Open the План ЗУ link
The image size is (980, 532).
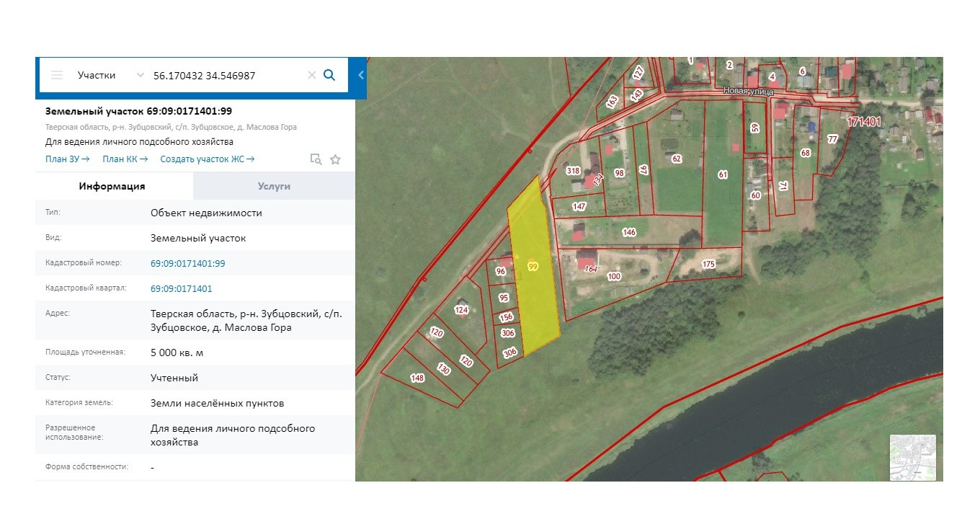click(67, 159)
